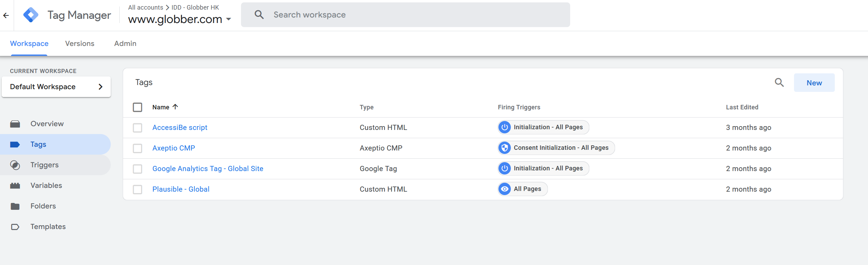Open Google Analytics Tag's Initialization - All Pages chip
The height and width of the screenshot is (265, 868).
tap(543, 168)
